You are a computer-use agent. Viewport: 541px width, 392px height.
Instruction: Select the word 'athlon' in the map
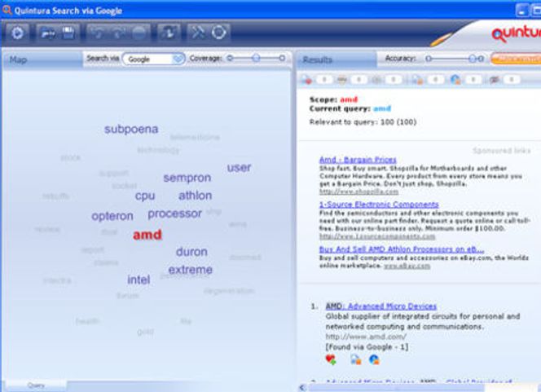coord(196,196)
